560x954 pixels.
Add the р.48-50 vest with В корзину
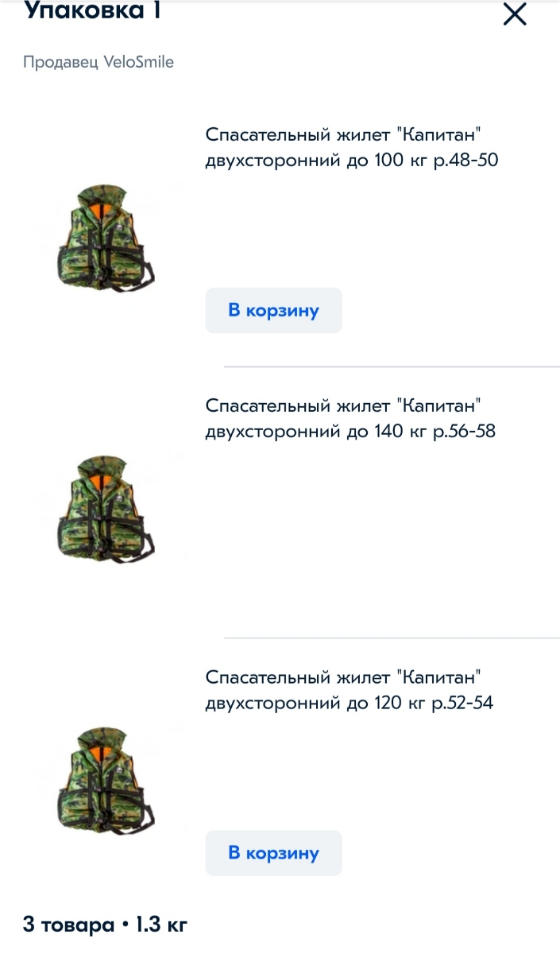point(273,310)
